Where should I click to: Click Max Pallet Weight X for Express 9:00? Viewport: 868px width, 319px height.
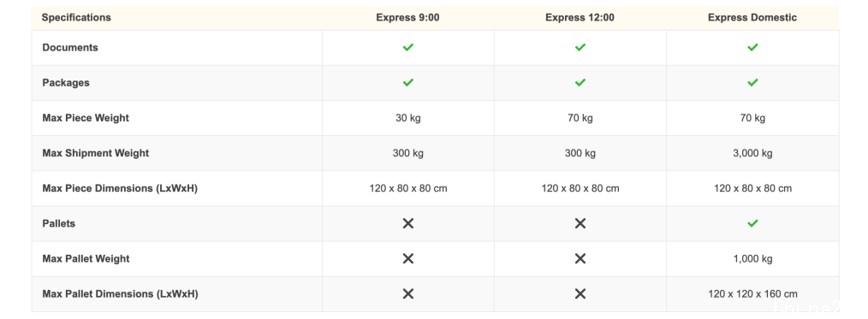click(408, 258)
